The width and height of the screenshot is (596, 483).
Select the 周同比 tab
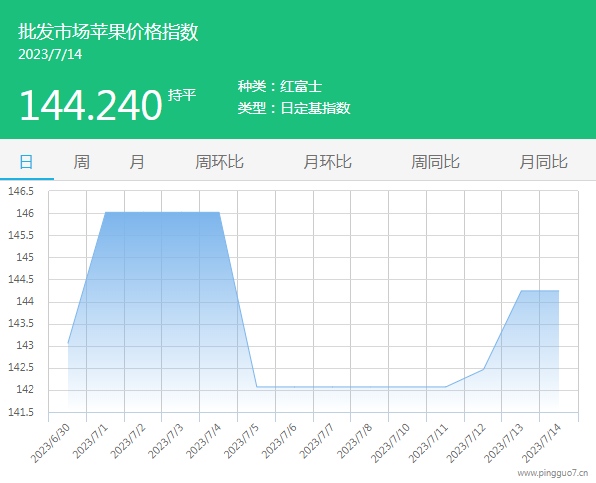click(x=435, y=162)
